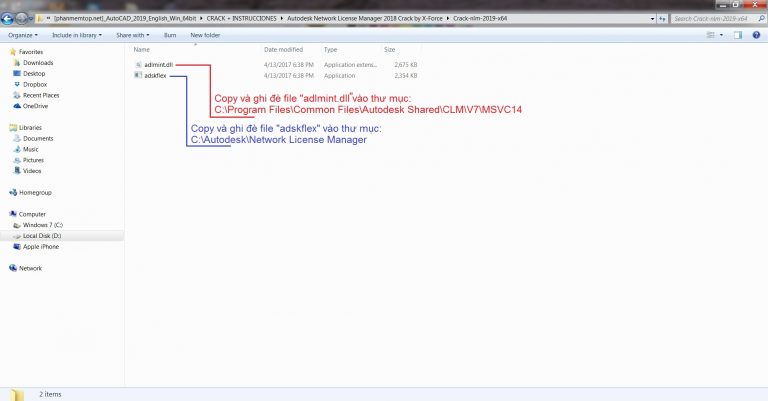Click the Back navigation arrow button
The height and width of the screenshot is (401, 768).
coord(7,19)
